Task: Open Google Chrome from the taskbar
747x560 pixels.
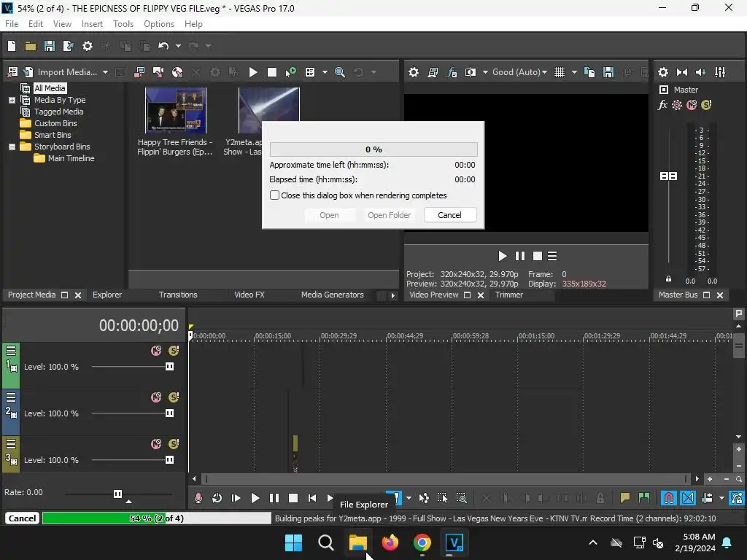Action: tap(422, 542)
